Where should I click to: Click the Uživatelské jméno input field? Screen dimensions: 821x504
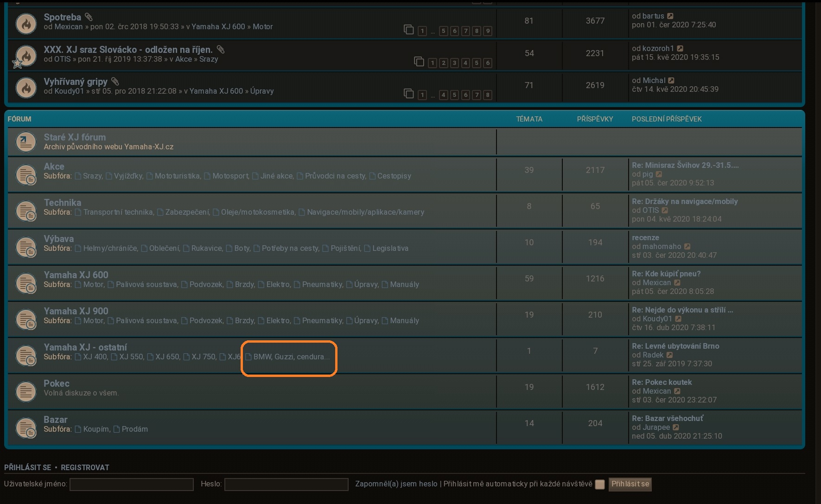pos(131,485)
